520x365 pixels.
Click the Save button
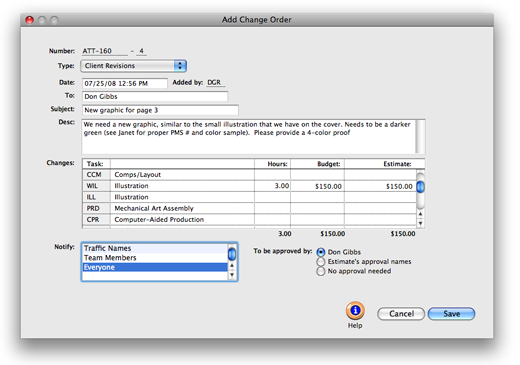click(451, 314)
